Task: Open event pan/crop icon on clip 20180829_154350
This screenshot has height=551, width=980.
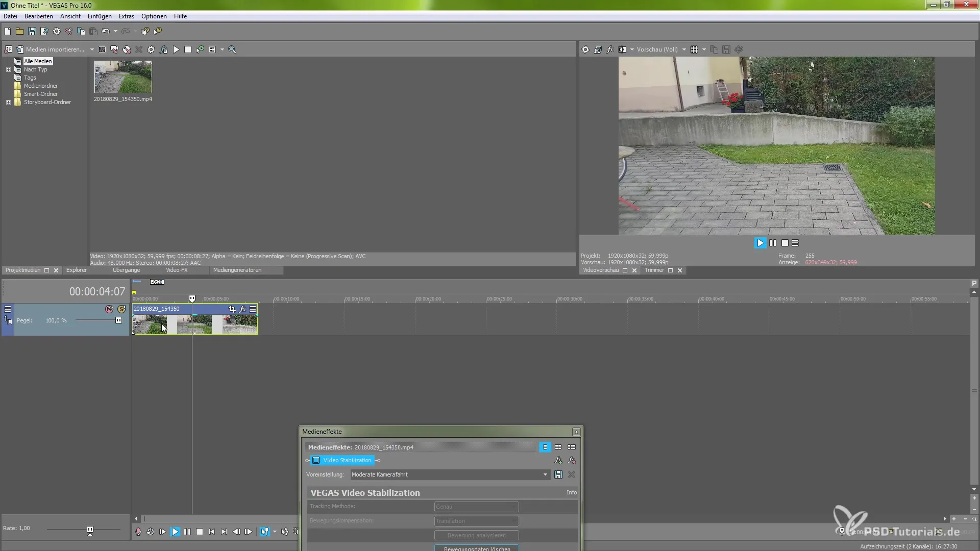Action: coord(232,309)
